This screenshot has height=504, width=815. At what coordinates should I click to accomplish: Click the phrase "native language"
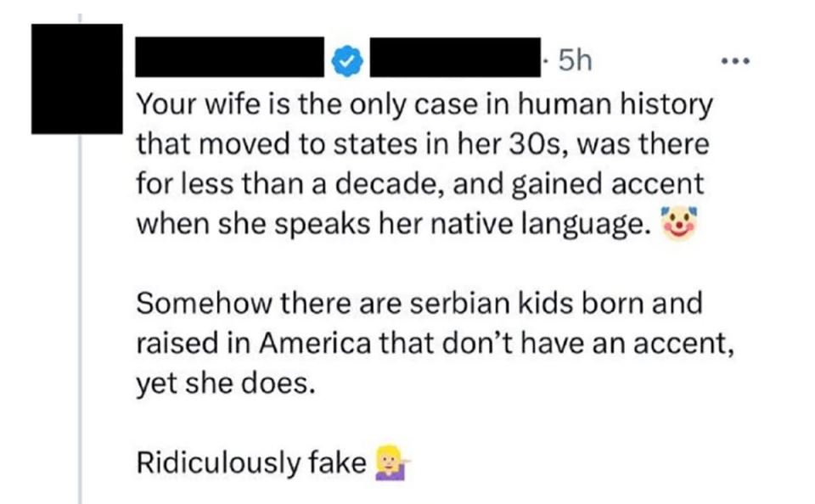(560, 225)
